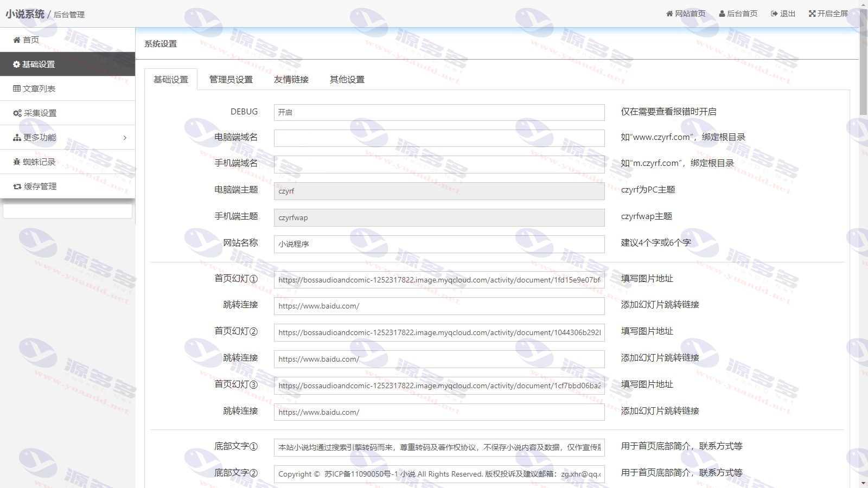This screenshot has width=868, height=488.
Task: Switch to the 其他设置 tab
Action: point(347,79)
